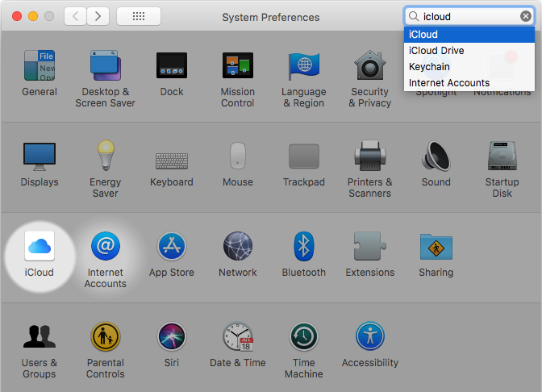The width and height of the screenshot is (542, 392).
Task: Choose Keychain from search suggestions
Action: pyautogui.click(x=469, y=67)
